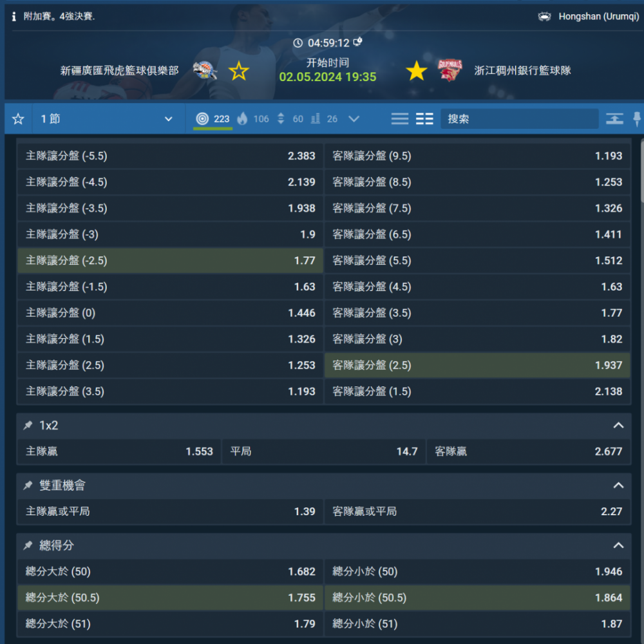
Task: Select 客隊讓分盤 (7.5) odds 1.326
Action: 477,208
